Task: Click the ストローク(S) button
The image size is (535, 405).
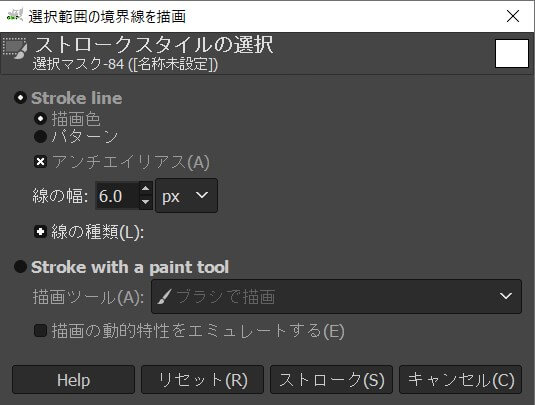Action: pos(331,380)
